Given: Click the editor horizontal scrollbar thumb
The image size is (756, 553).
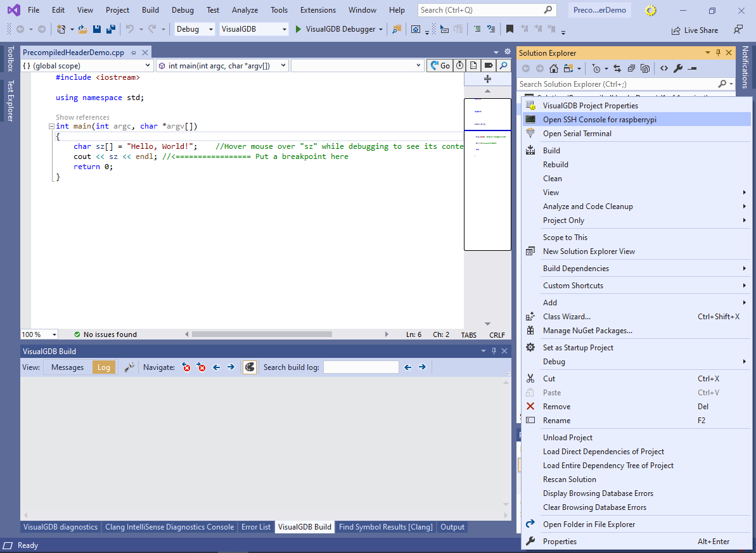Looking at the screenshot, I should [x=262, y=334].
